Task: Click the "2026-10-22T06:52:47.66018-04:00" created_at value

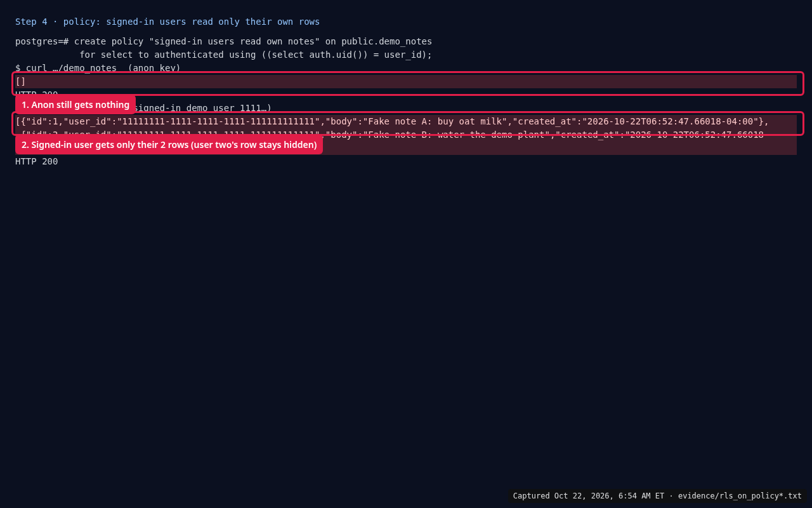Action: 671,121
